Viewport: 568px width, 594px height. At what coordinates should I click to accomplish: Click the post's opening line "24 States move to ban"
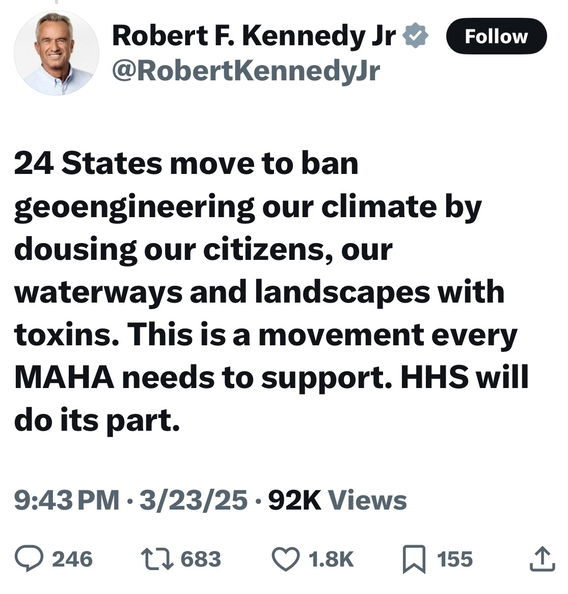click(x=186, y=164)
